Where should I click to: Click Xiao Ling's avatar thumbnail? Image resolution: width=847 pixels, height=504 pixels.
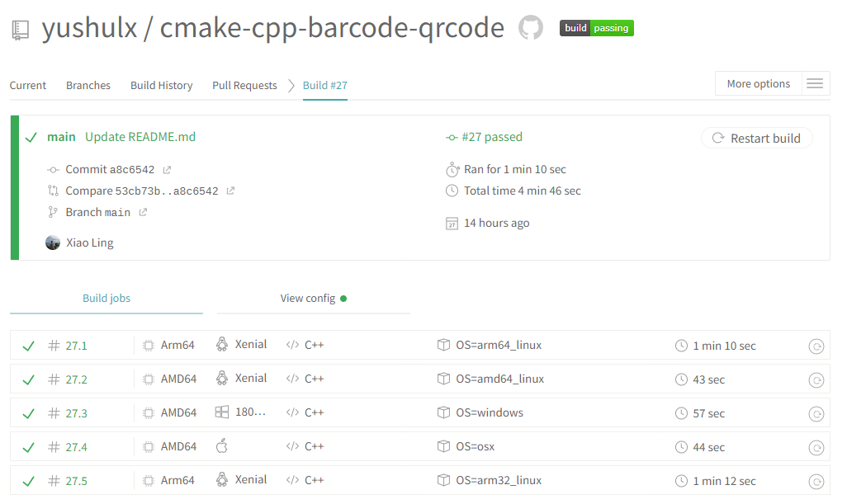tap(53, 243)
